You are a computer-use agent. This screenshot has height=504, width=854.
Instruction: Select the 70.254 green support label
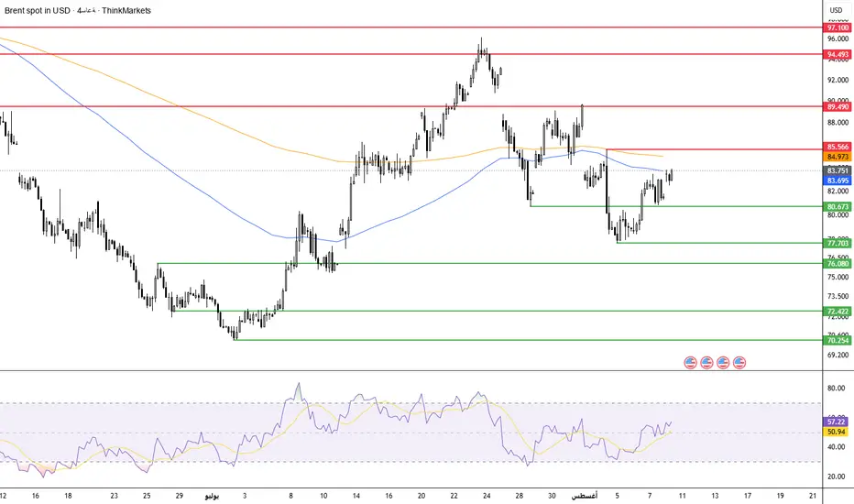838,341
